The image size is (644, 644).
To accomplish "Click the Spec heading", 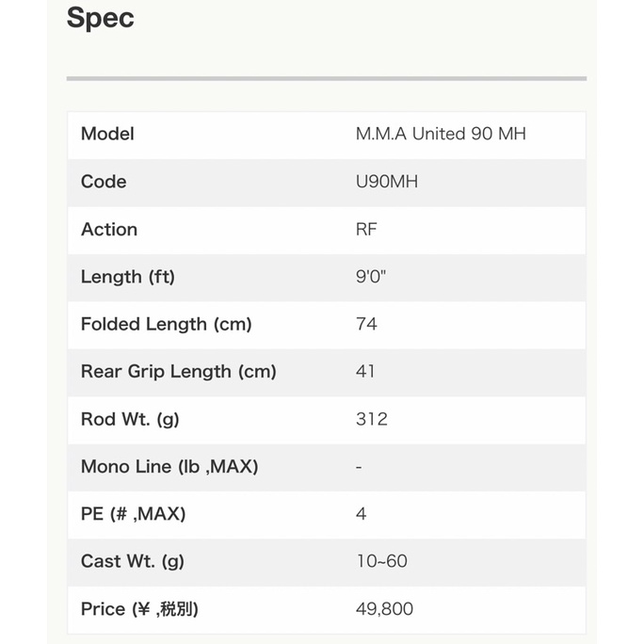I will [101, 19].
